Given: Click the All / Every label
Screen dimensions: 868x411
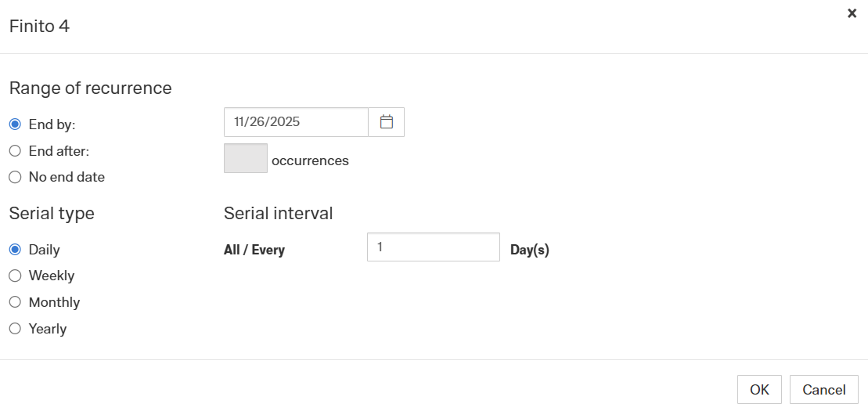Looking at the screenshot, I should 254,251.
